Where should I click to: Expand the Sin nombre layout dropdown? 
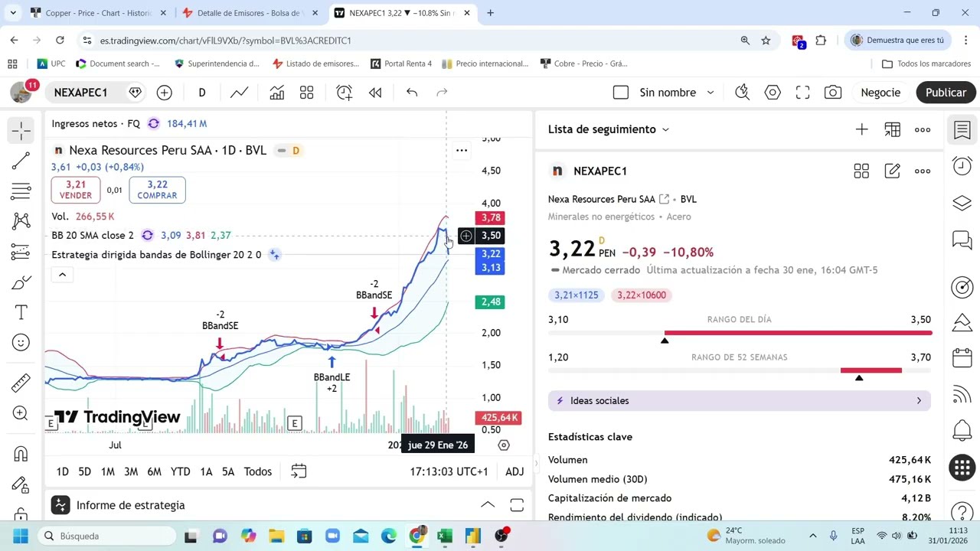coord(710,93)
